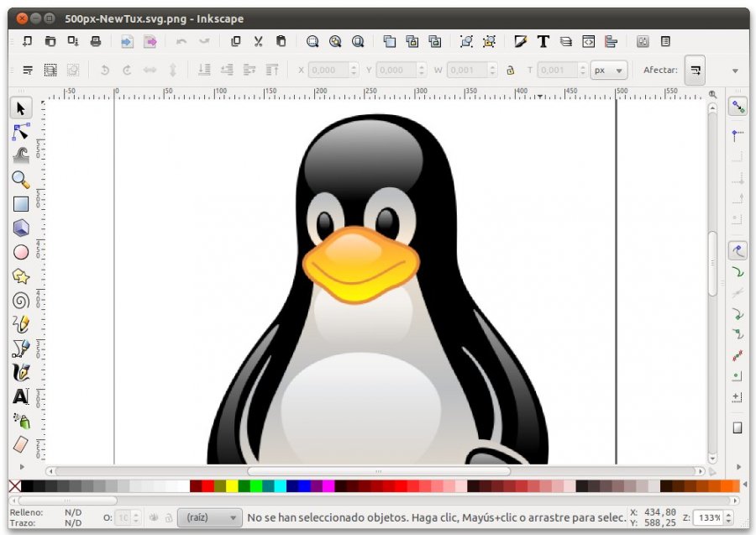This screenshot has width=756, height=535.
Task: Open the (raíz) layer dropdown
Action: (x=209, y=517)
